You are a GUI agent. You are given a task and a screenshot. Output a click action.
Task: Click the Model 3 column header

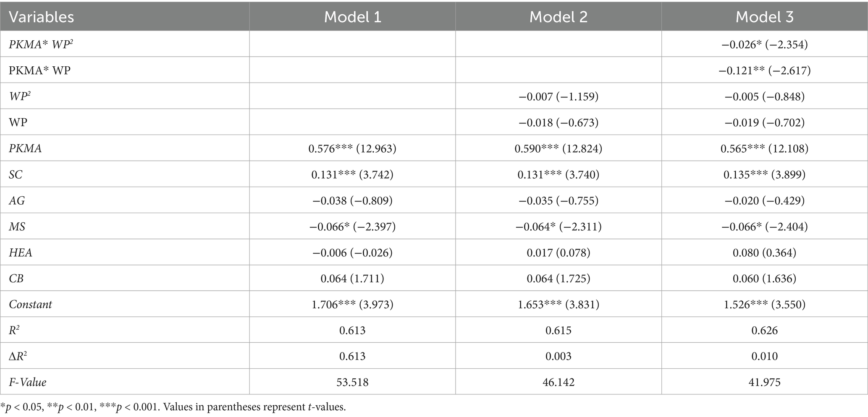coord(764,17)
